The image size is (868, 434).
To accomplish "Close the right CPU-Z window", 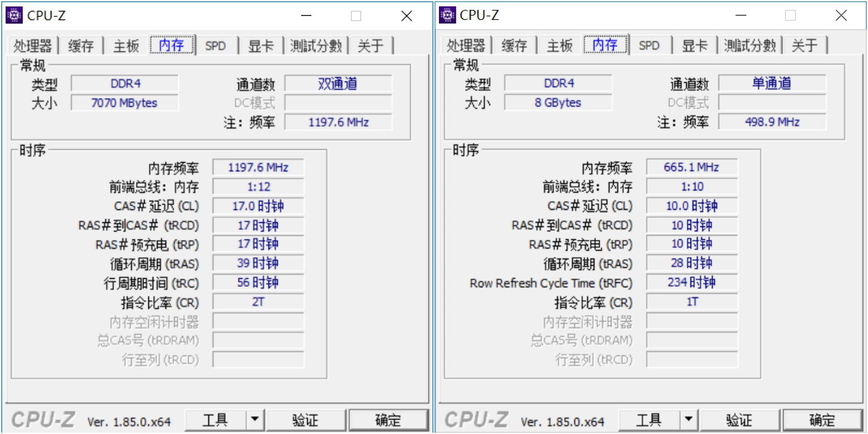I will (841, 16).
